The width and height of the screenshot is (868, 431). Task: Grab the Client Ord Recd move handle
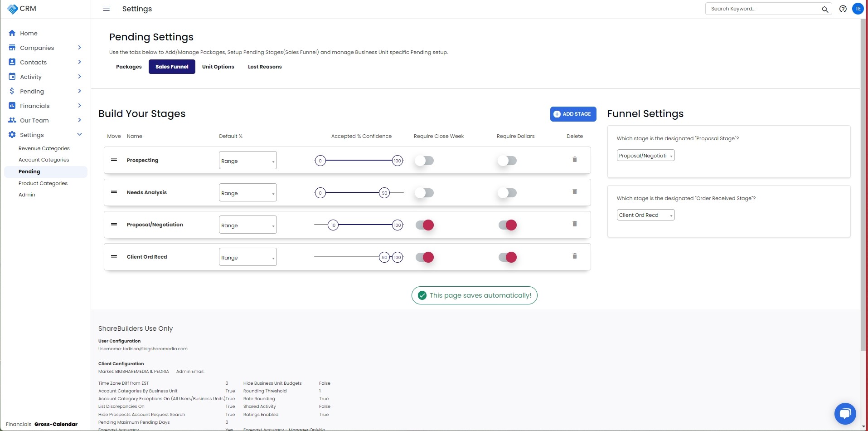(114, 256)
